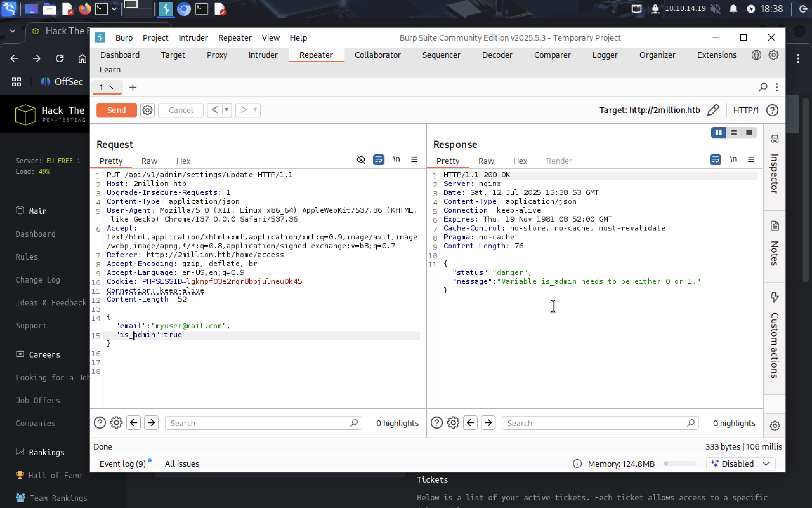Open Rules link in Hack The Box sidebar

click(x=27, y=257)
